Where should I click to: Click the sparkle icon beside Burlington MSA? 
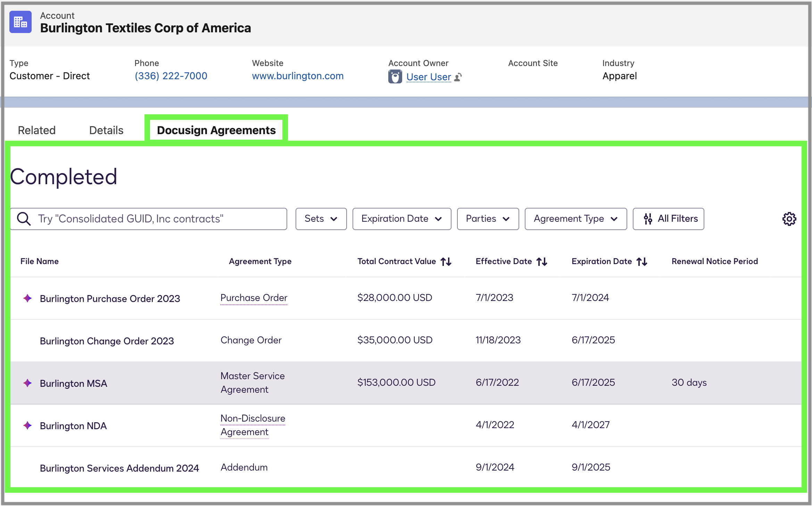[27, 383]
